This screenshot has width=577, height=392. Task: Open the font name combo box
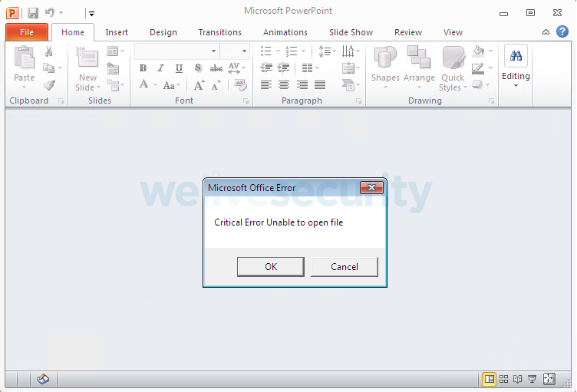[x=176, y=51]
